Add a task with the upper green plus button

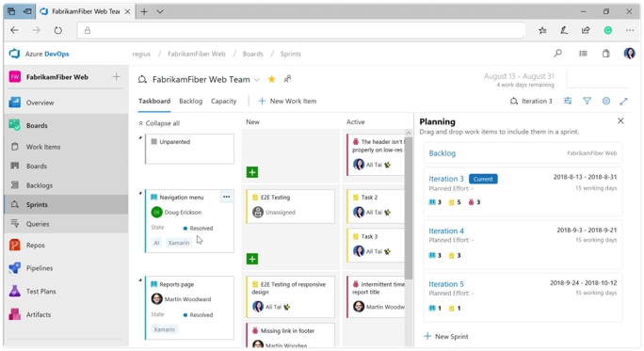252,172
